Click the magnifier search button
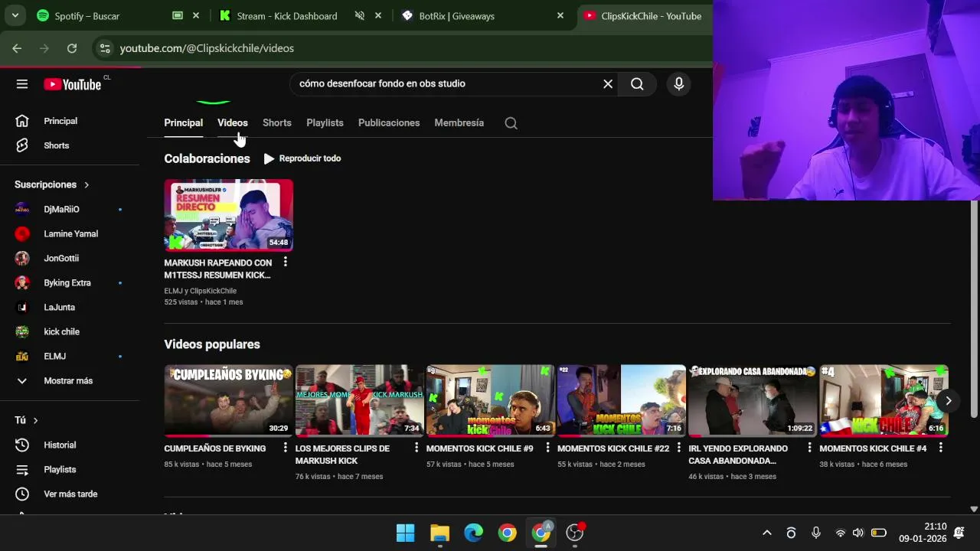 (637, 84)
